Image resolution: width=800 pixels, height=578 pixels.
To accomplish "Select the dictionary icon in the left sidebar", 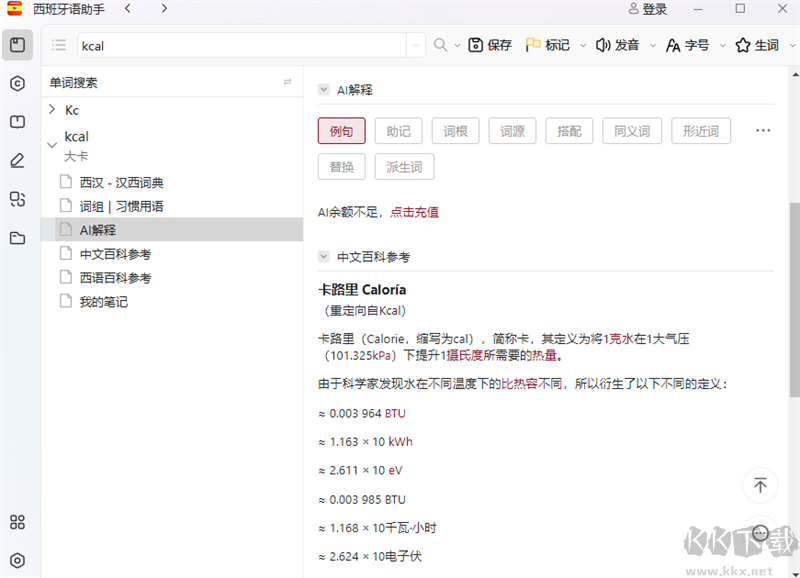I will pos(16,122).
